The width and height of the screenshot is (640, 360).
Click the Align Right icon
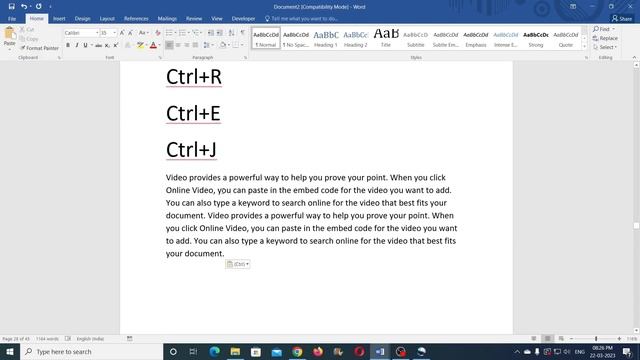(x=187, y=45)
